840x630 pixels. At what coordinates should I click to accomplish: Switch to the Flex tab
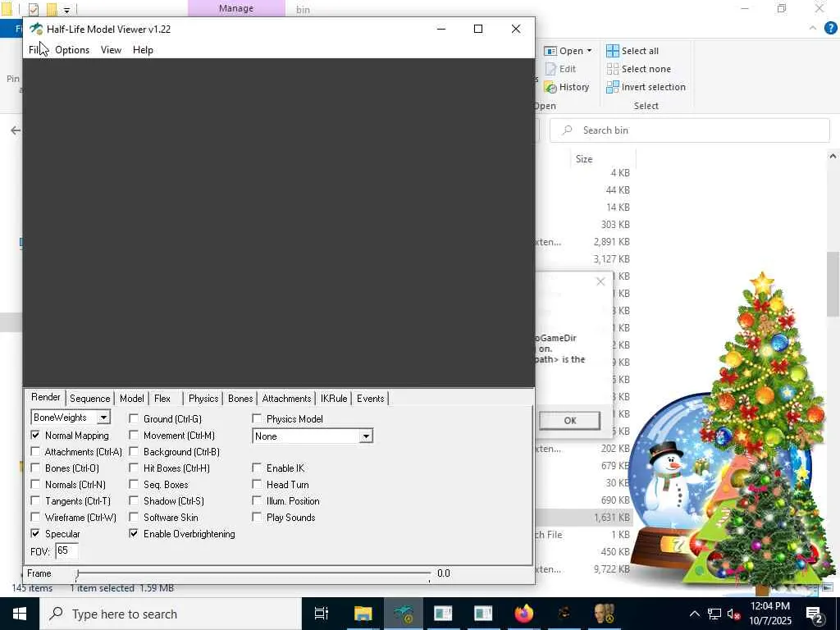(x=162, y=399)
